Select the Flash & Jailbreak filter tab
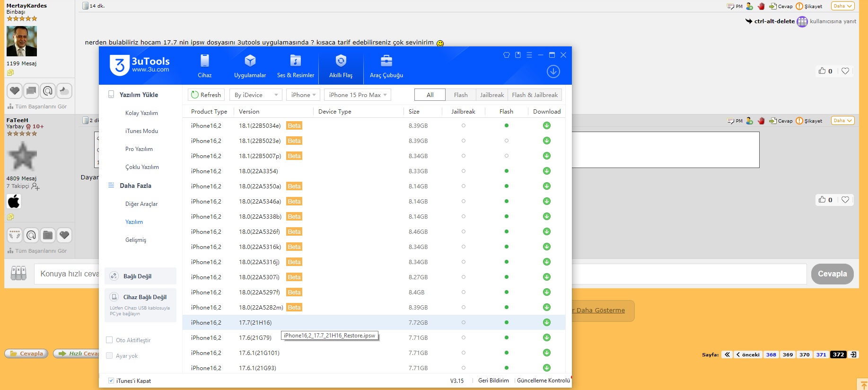 pyautogui.click(x=535, y=95)
